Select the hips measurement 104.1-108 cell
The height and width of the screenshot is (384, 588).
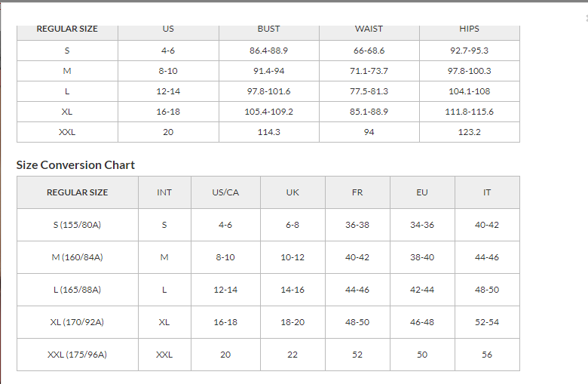[x=469, y=91]
